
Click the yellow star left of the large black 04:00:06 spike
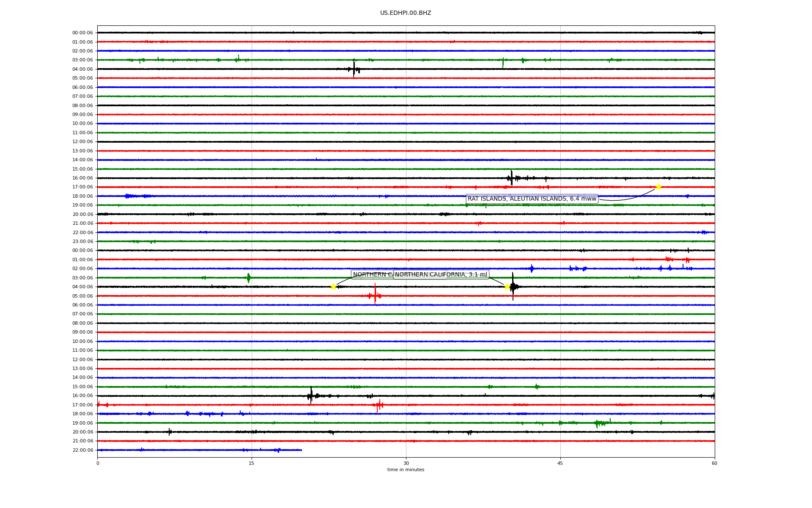pyautogui.click(x=507, y=287)
